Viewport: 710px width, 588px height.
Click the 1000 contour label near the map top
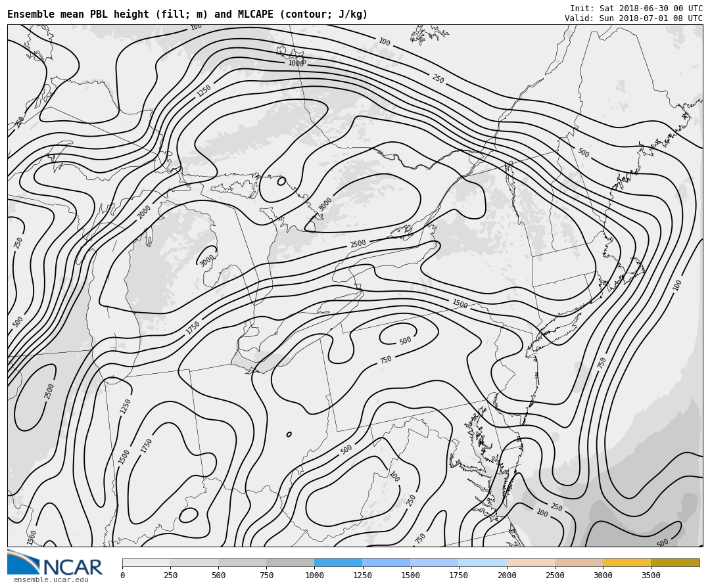point(296,64)
